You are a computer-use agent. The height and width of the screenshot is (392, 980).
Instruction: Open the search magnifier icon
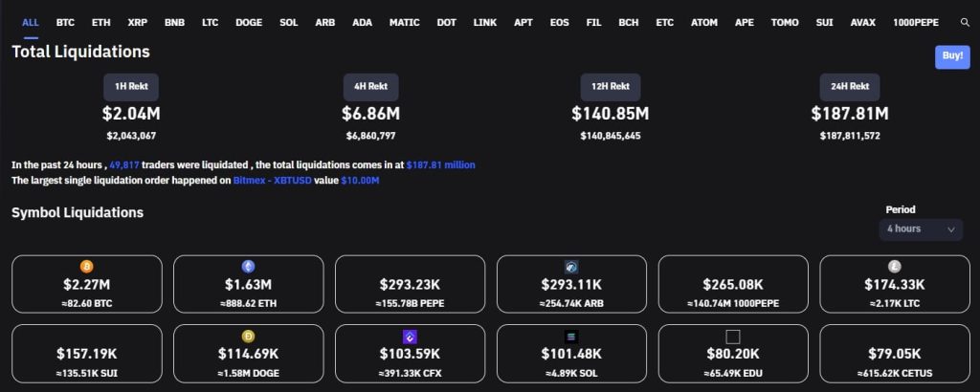(965, 23)
